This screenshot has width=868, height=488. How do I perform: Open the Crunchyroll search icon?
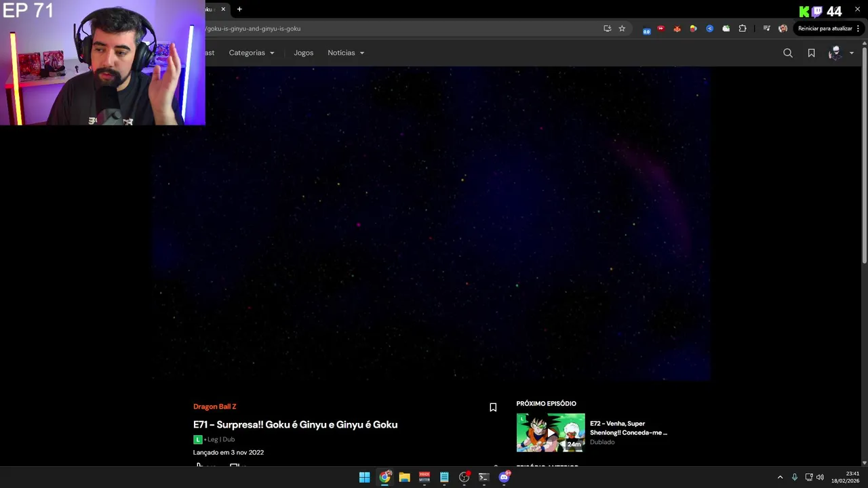click(x=788, y=53)
